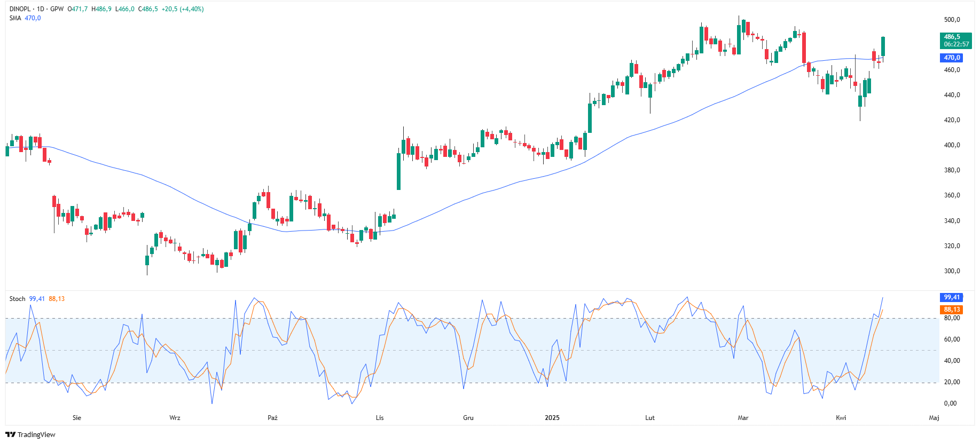Click the latest green candle near 486
This screenshot has width=980, height=444.
[883, 46]
